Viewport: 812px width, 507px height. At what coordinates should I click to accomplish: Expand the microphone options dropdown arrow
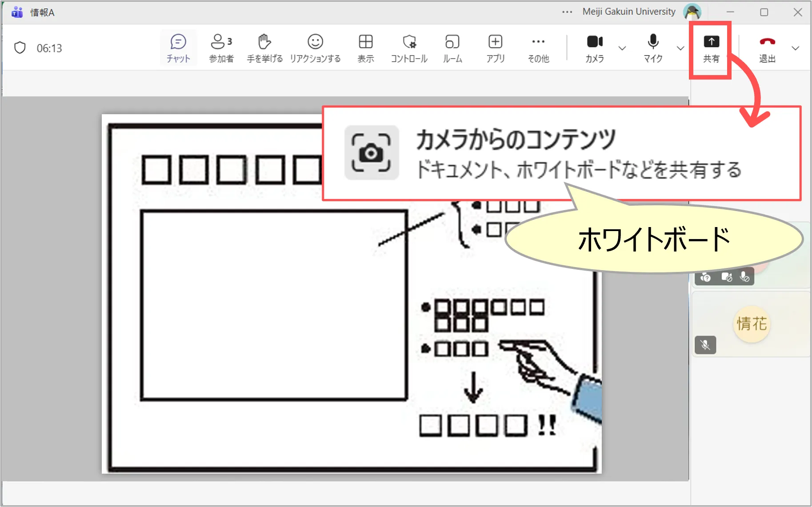coord(680,48)
